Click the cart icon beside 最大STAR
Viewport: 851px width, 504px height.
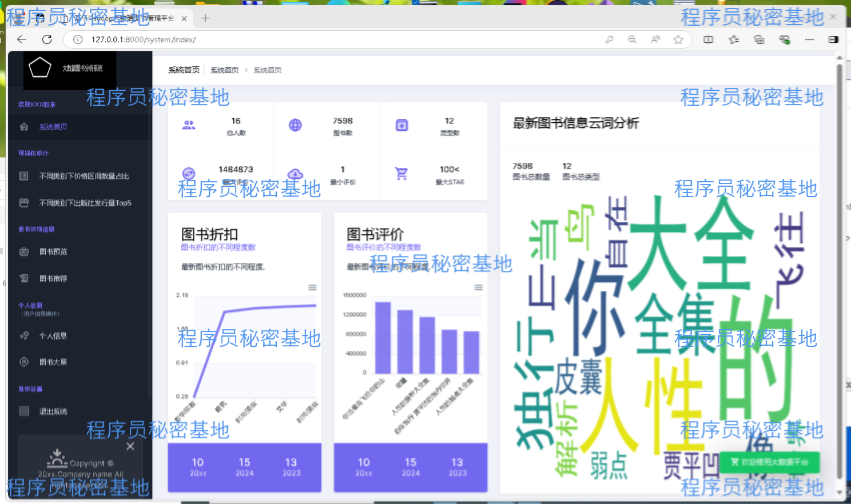click(x=401, y=174)
